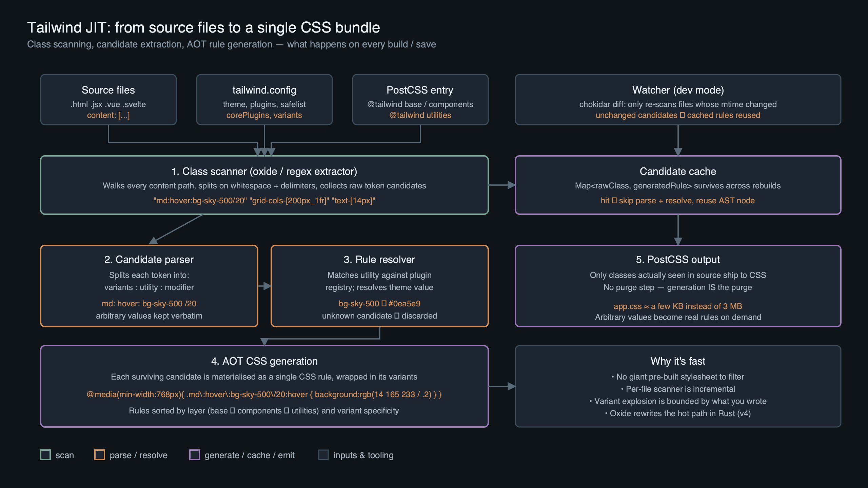868x488 pixels.
Task: Click 'registry; resolves theme value' line
Action: click(x=379, y=287)
